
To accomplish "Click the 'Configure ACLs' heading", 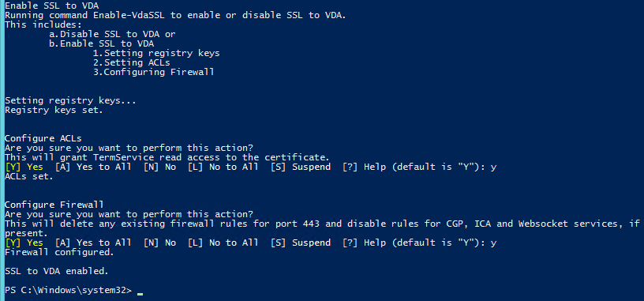I will (43, 138).
